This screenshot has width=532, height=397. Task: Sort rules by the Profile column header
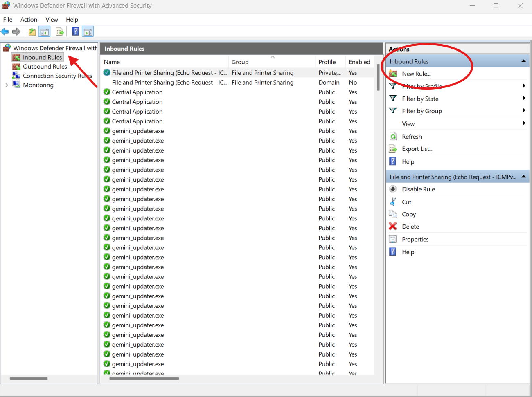click(327, 62)
